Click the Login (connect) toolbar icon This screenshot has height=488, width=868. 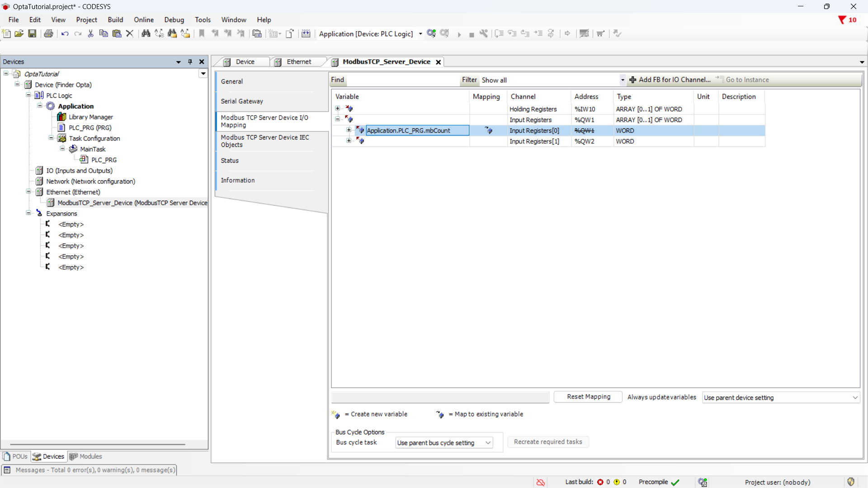point(431,33)
